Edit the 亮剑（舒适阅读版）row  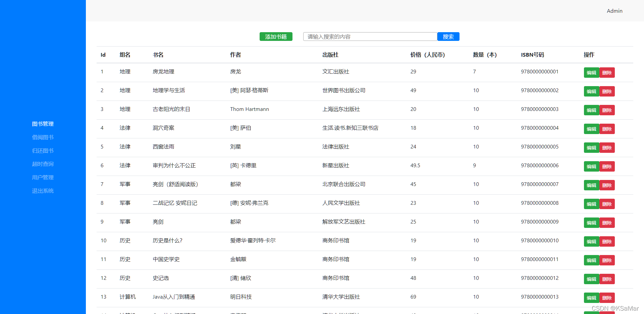click(591, 185)
